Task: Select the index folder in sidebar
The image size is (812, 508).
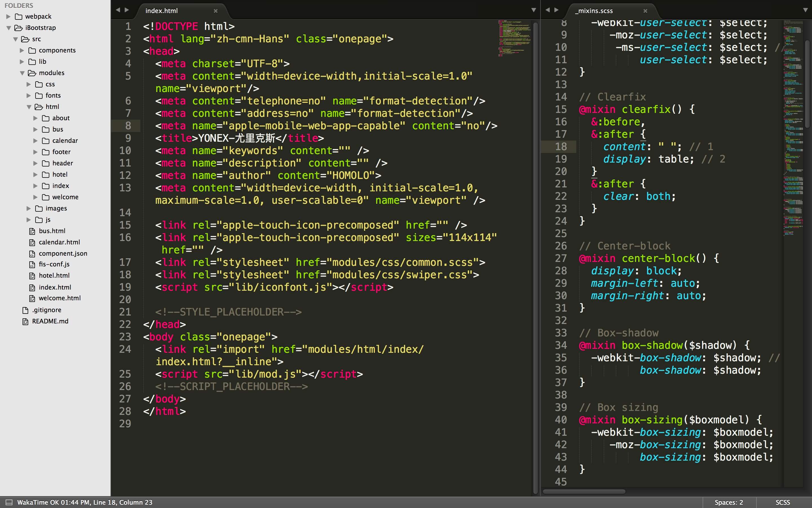Action: click(x=61, y=186)
